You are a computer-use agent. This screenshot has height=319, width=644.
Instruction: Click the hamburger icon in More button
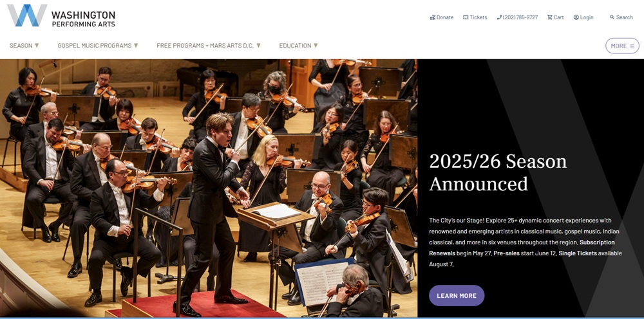tap(632, 46)
